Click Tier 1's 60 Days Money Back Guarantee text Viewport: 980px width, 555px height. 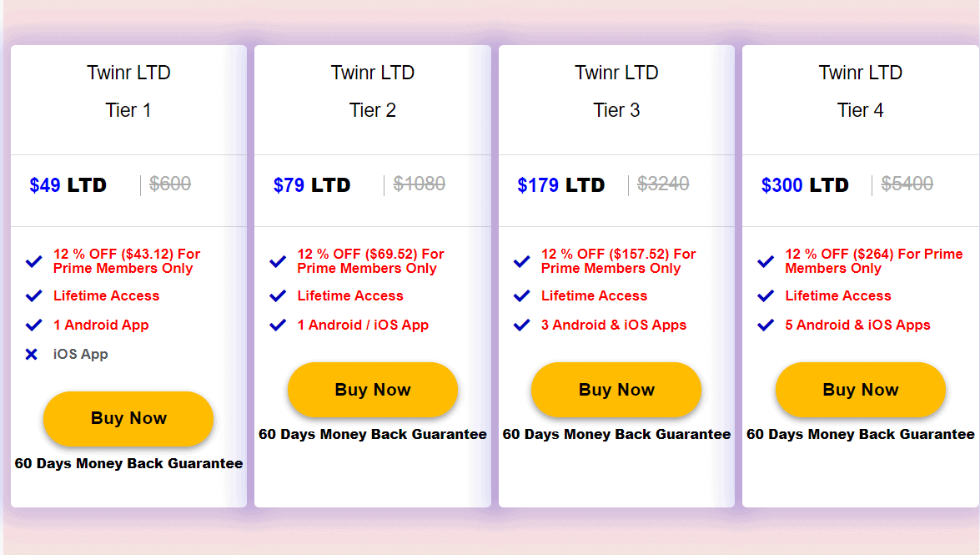click(129, 463)
